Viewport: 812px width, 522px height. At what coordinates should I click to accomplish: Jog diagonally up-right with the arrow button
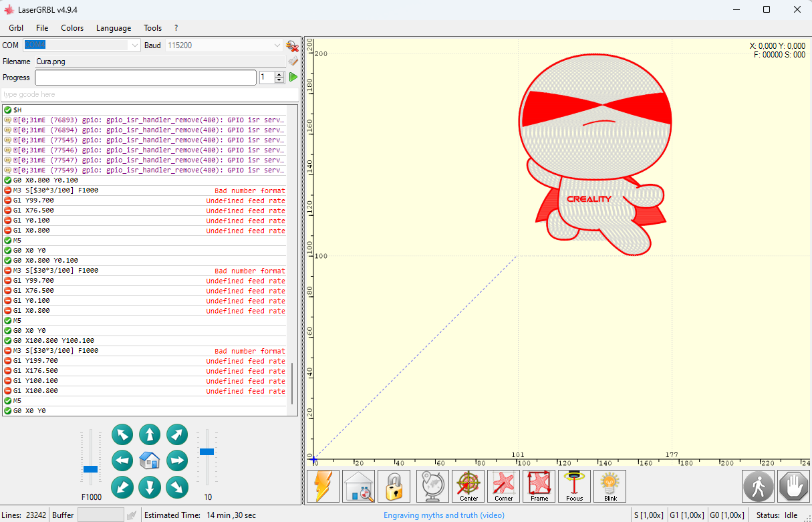[176, 434]
